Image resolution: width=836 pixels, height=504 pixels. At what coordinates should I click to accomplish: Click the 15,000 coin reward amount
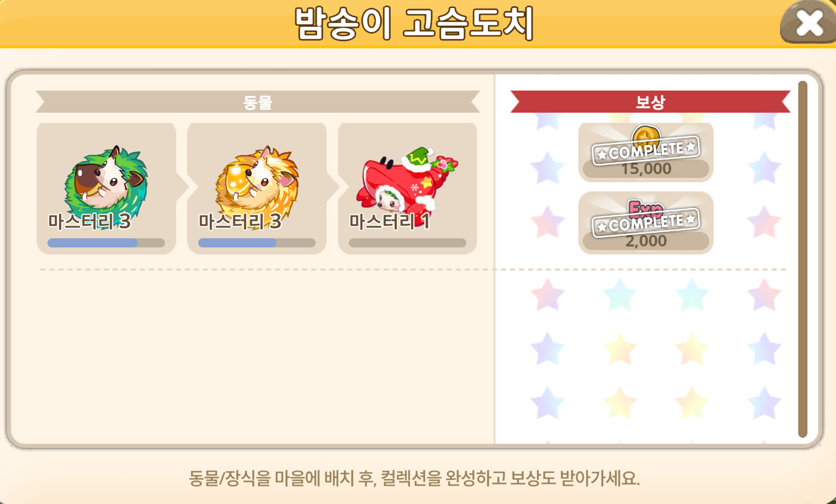coord(646,169)
